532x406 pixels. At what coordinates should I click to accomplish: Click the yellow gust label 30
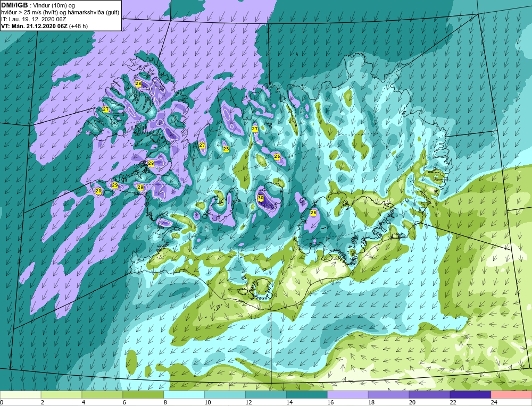(x=261, y=198)
